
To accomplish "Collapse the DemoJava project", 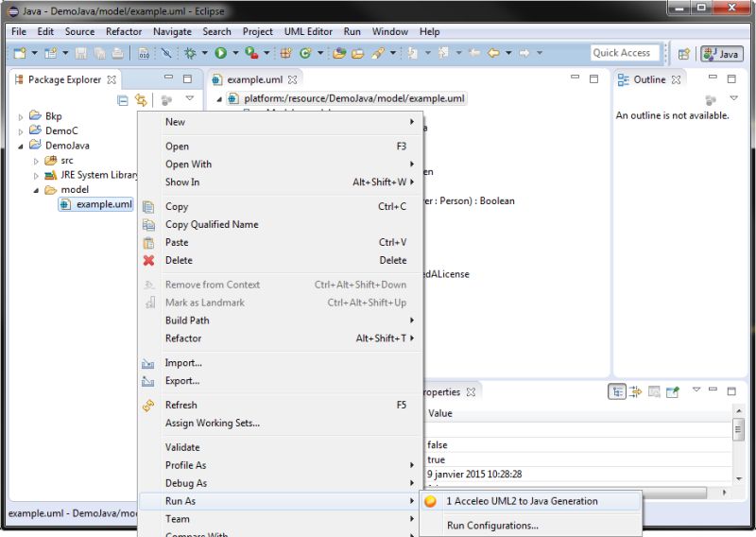I will 20,147.
